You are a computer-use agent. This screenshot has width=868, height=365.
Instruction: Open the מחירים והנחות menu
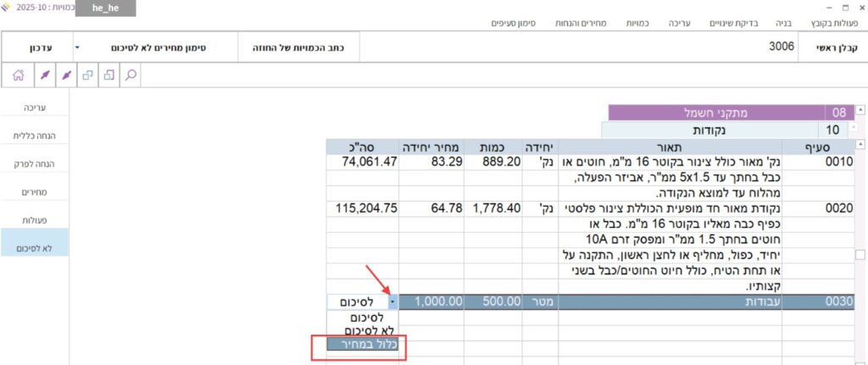585,23
